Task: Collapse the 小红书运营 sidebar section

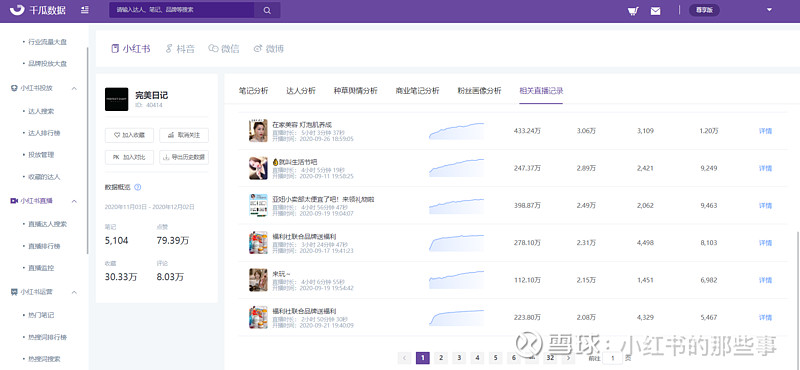Action: click(74, 292)
